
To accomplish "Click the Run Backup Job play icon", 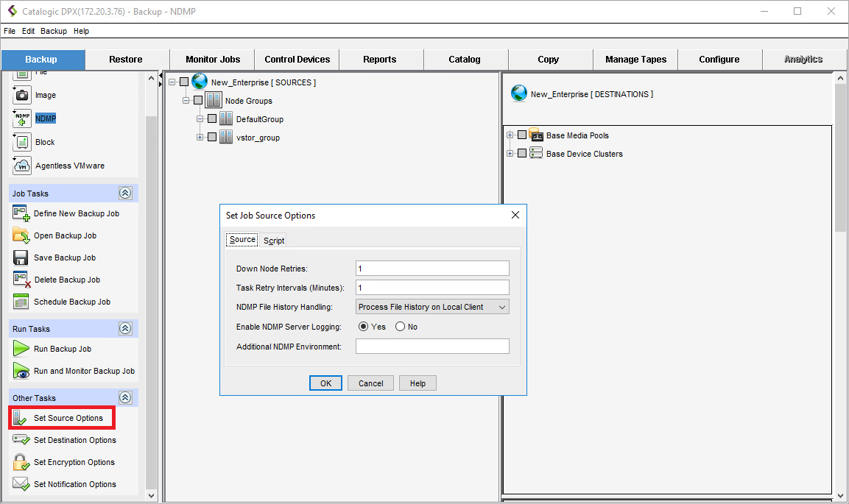I will (x=21, y=349).
